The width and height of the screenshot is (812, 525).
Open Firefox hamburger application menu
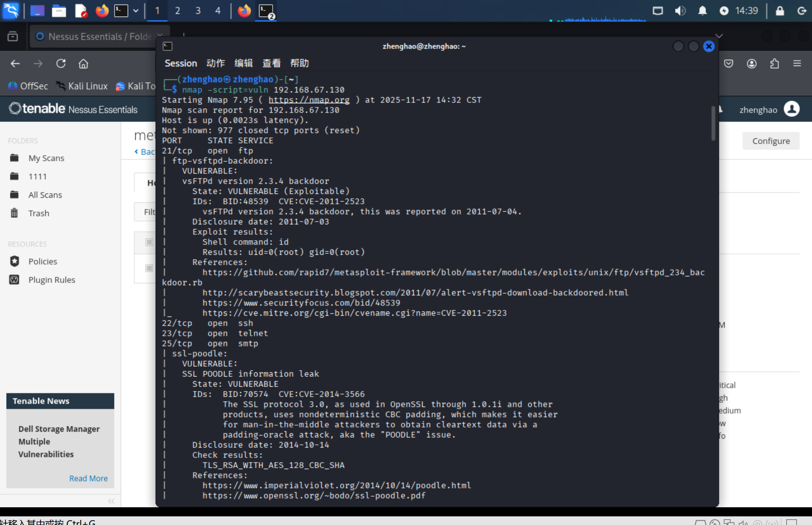(797, 64)
